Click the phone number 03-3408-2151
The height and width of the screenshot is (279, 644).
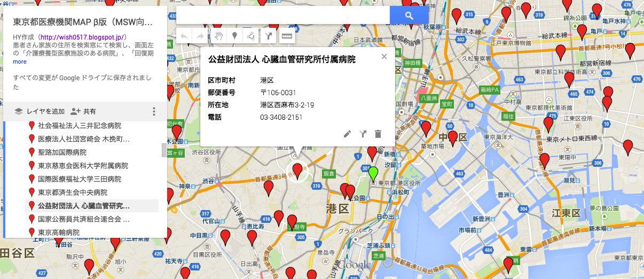281,117
